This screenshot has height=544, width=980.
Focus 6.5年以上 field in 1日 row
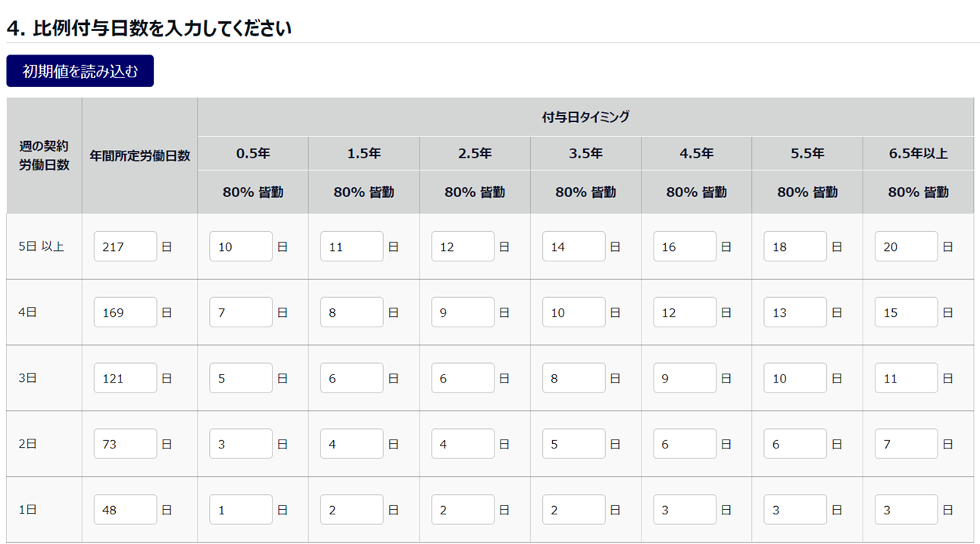click(x=906, y=510)
